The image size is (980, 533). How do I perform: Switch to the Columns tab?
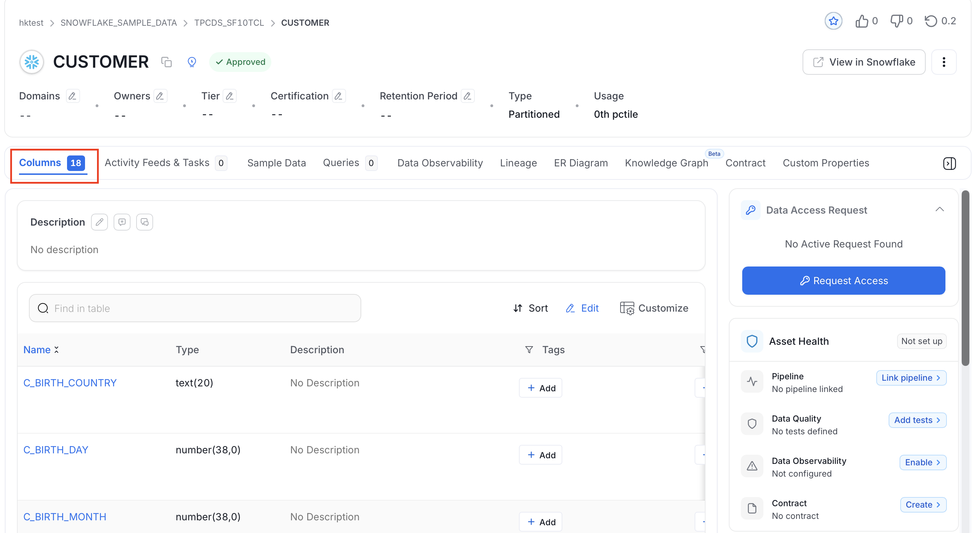53,163
